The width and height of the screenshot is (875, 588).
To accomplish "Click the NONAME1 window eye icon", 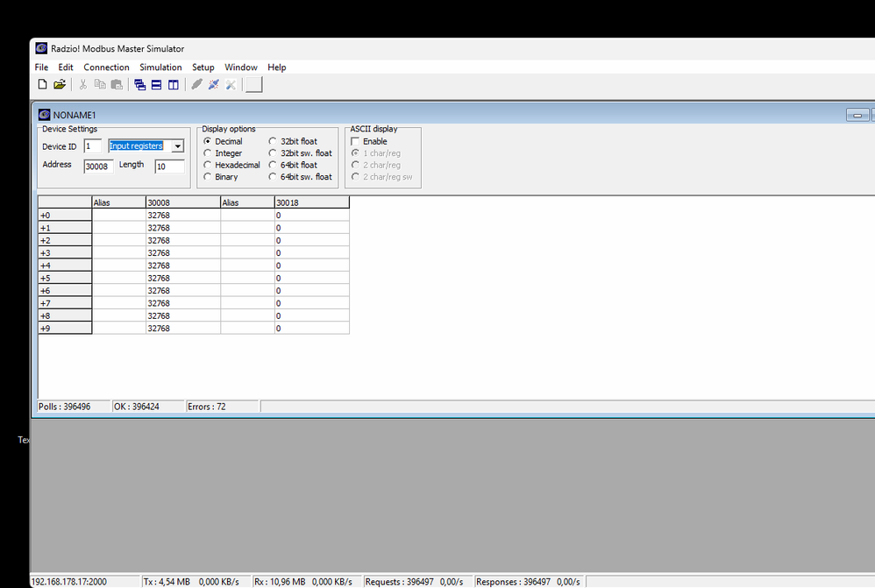I will coord(44,115).
